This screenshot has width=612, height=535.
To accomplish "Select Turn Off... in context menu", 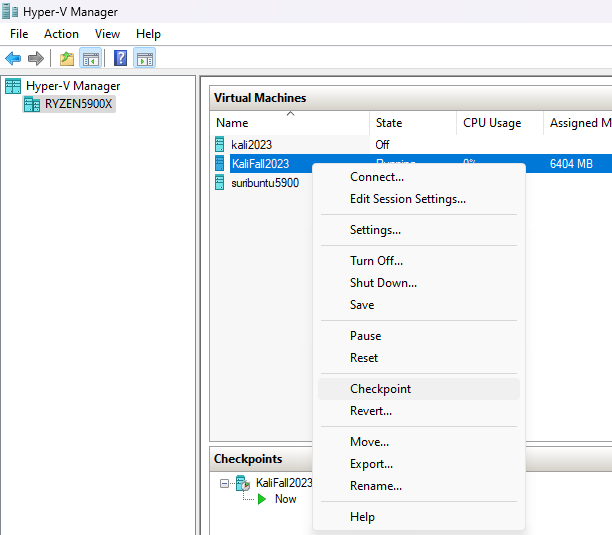I will (419, 261).
